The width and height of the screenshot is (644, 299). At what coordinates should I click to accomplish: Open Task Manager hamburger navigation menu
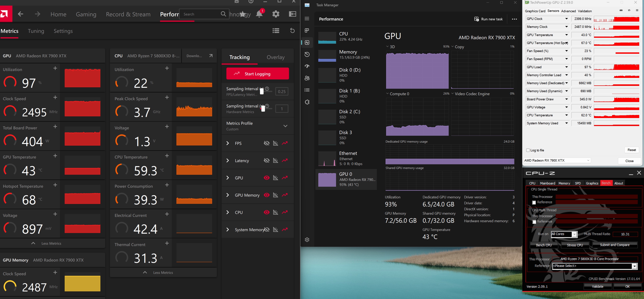[x=307, y=19]
